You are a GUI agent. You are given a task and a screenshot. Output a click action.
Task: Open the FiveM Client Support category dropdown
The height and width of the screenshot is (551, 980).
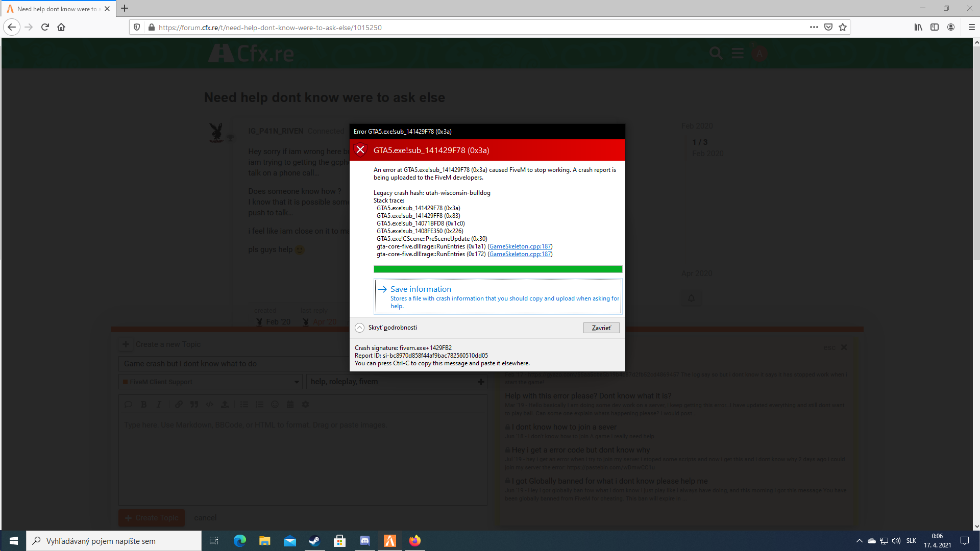[x=210, y=382]
